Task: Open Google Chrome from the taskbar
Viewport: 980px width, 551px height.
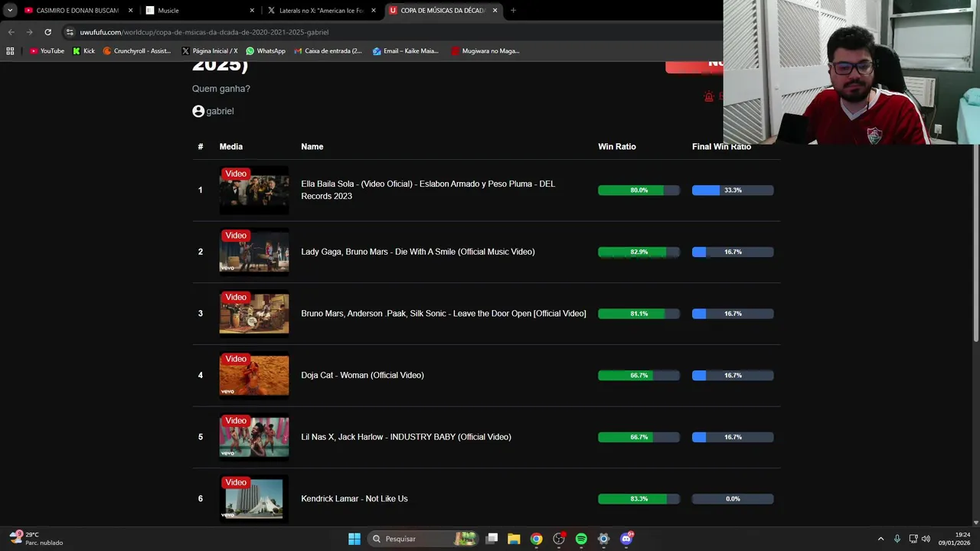Action: pos(536,539)
